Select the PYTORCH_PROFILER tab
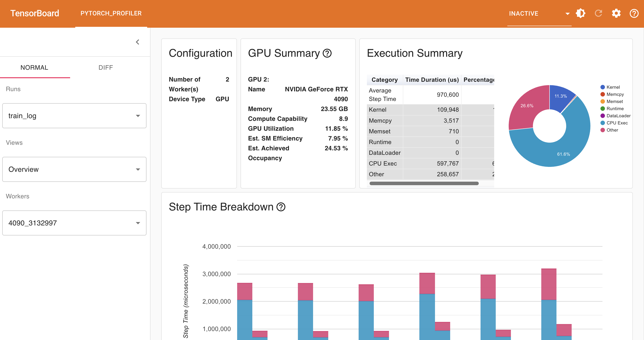The image size is (644, 340). click(111, 13)
